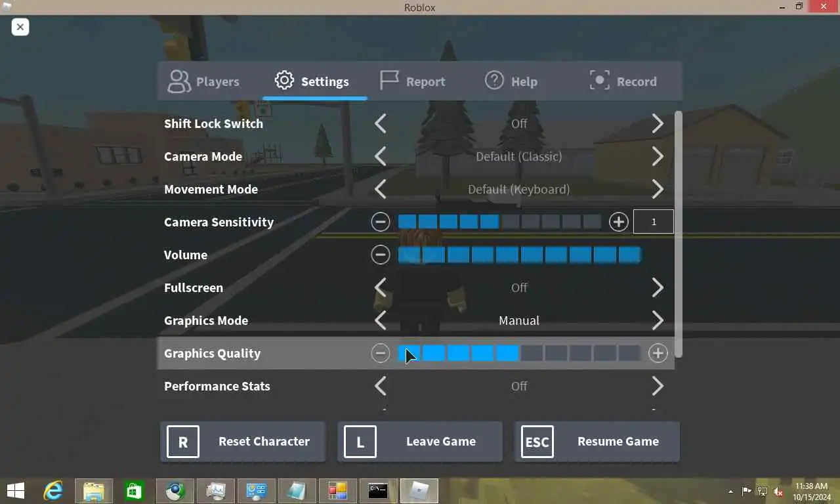
Task: Open the Record tab
Action: click(x=623, y=81)
